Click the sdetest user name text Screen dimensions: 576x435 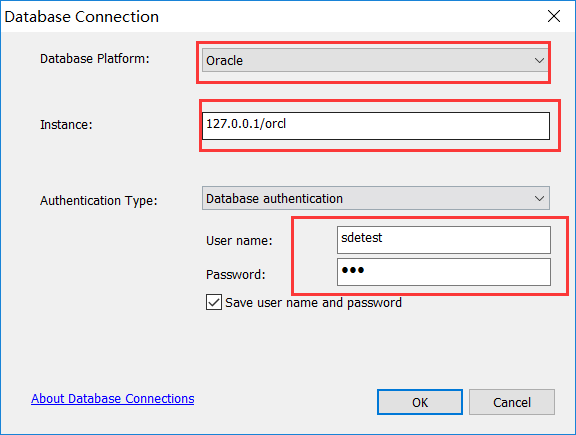tap(362, 238)
